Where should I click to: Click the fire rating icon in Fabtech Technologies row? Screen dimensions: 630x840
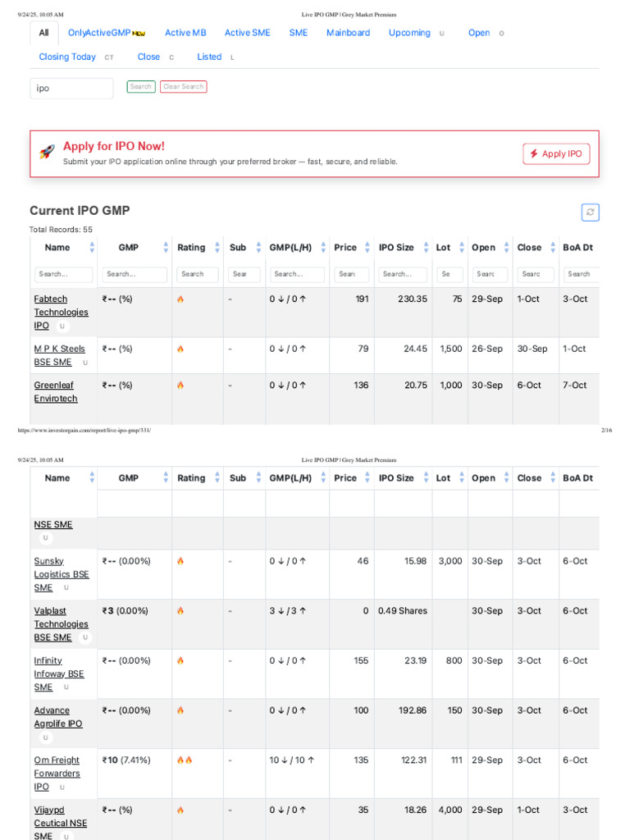point(180,299)
